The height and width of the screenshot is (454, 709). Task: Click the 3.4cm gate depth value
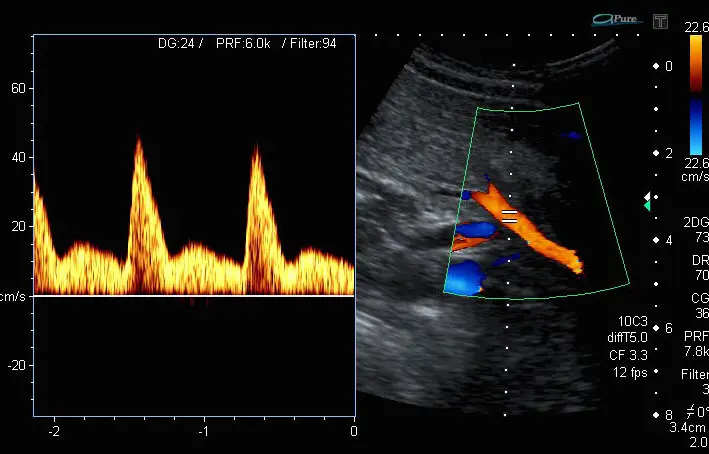pyautogui.click(x=689, y=427)
